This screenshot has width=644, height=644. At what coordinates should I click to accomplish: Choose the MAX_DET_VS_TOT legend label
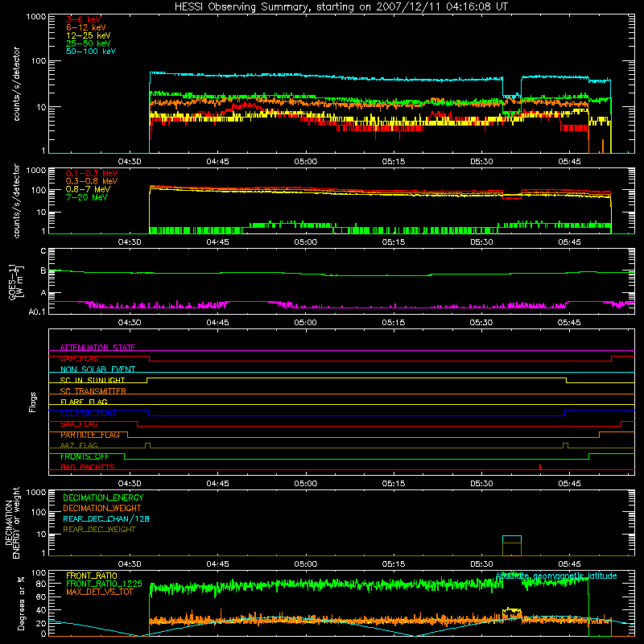(99, 592)
